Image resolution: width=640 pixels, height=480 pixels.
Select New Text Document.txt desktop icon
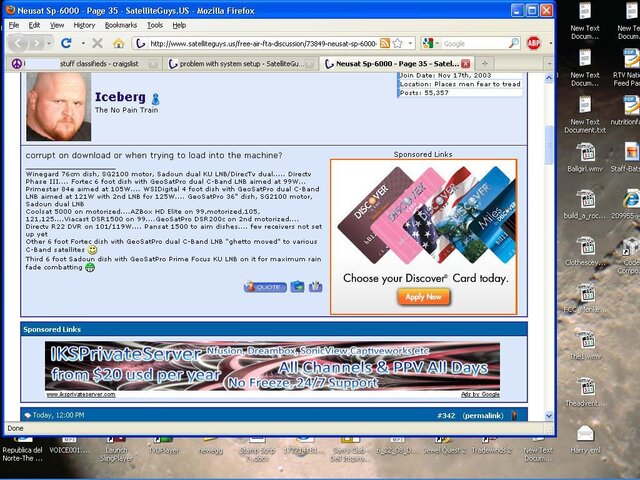click(x=585, y=114)
